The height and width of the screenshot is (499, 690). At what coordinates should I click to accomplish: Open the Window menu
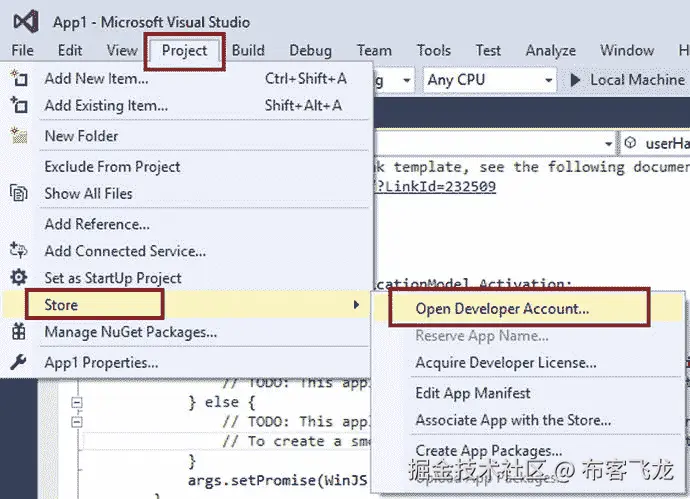coord(627,50)
